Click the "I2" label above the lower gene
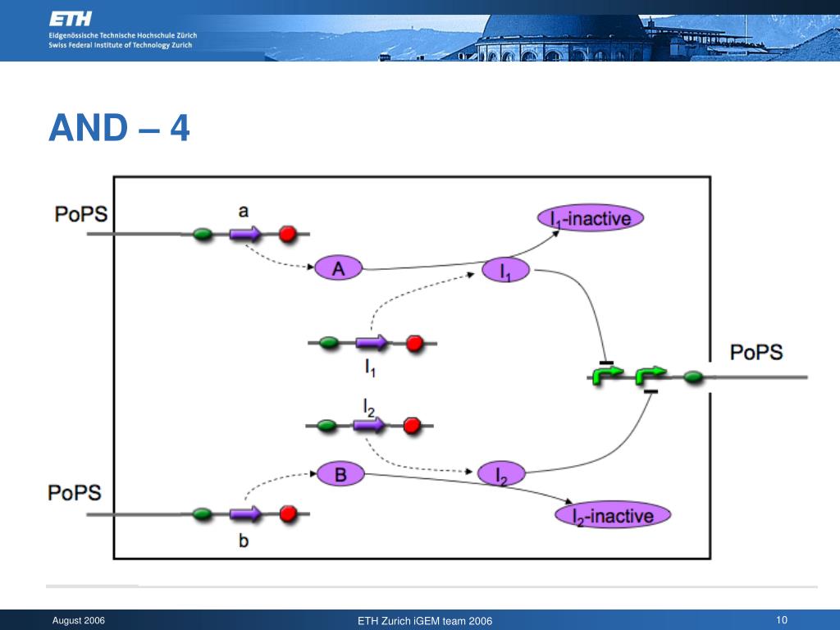 coord(368,408)
